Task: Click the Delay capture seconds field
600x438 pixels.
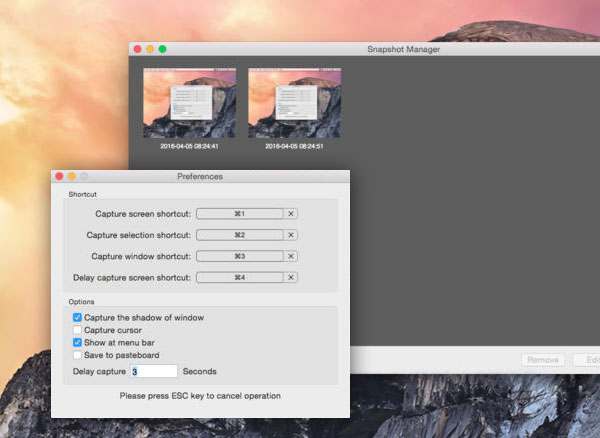Action: (x=154, y=371)
